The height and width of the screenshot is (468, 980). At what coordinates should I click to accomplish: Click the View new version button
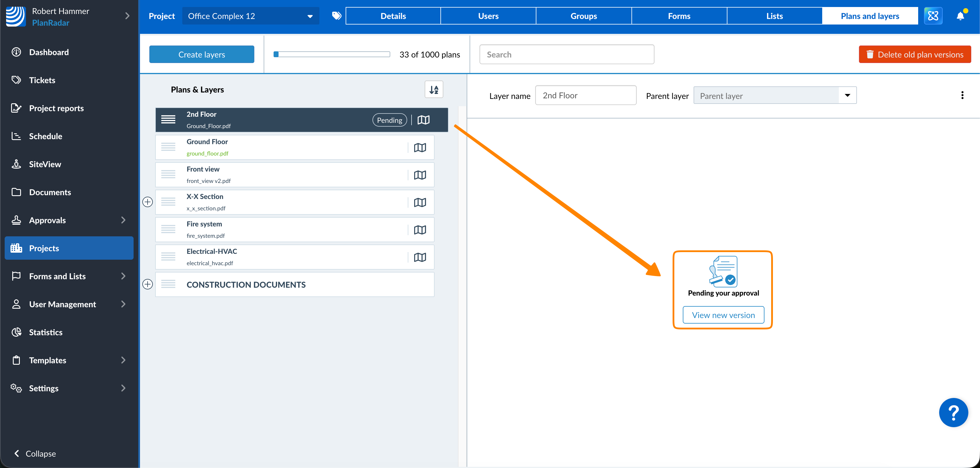coord(723,315)
